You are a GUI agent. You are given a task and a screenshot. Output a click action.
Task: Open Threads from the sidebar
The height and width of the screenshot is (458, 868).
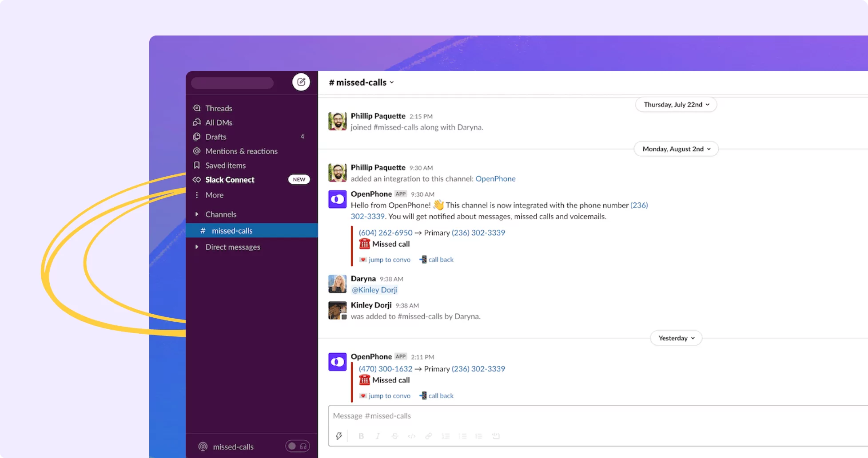(x=219, y=108)
